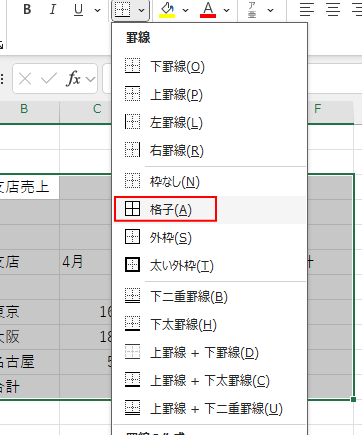Select 右罫線(R) right border
Viewport: 362px width, 435px height.
tap(209, 150)
